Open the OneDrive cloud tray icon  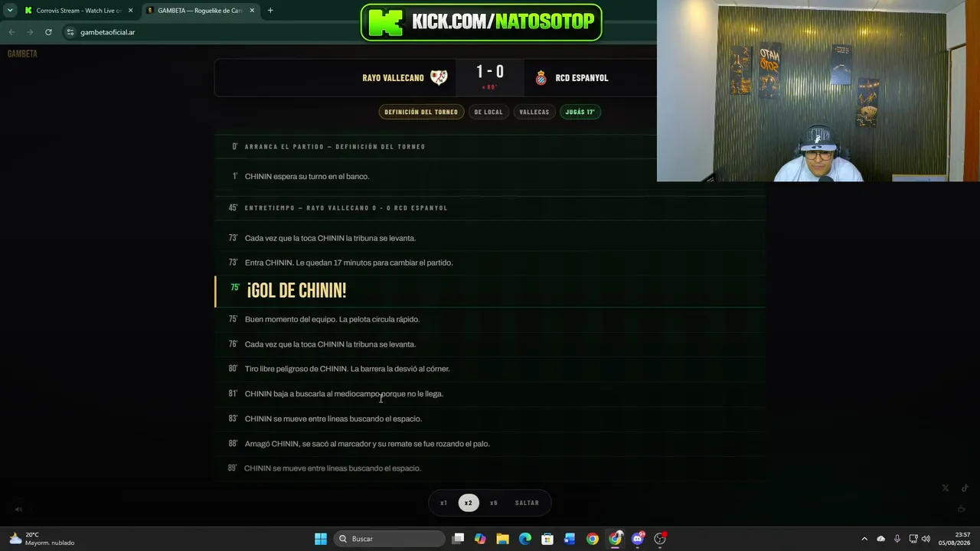pos(880,539)
